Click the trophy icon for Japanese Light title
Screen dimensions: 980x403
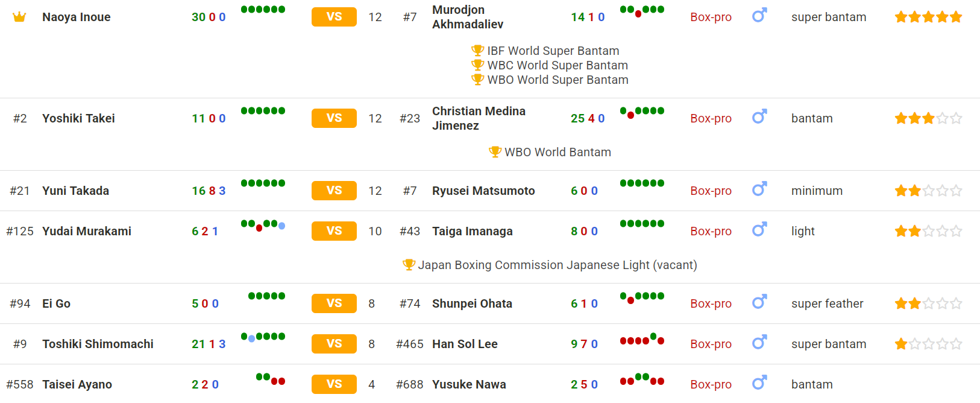coord(409,265)
